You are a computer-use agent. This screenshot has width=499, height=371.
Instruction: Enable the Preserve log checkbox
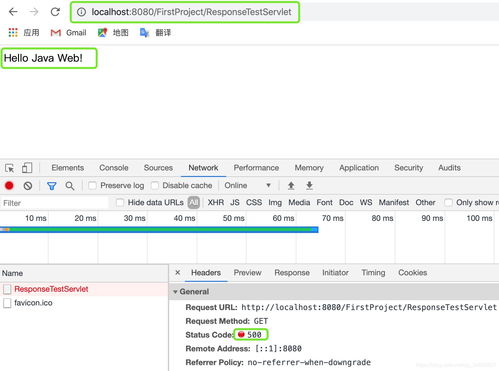click(92, 185)
